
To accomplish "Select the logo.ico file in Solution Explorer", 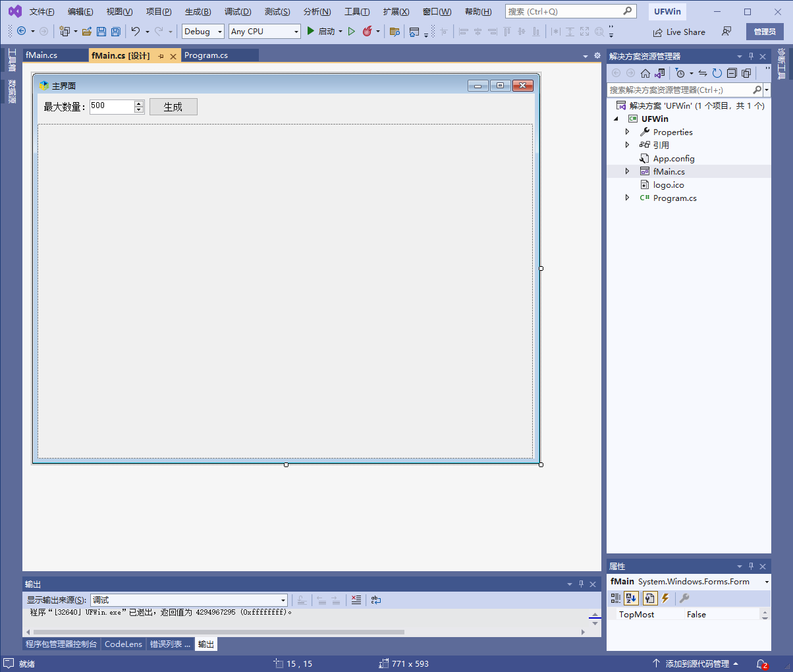I will (x=669, y=185).
